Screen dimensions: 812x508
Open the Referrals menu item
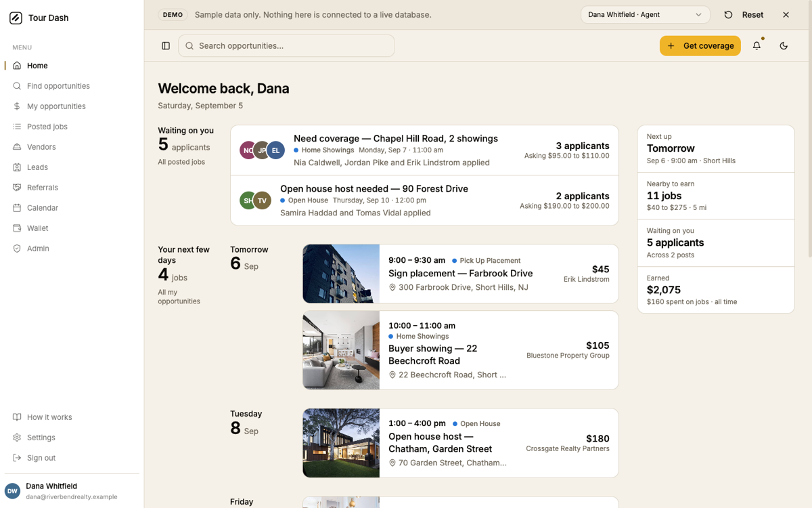pos(72,188)
